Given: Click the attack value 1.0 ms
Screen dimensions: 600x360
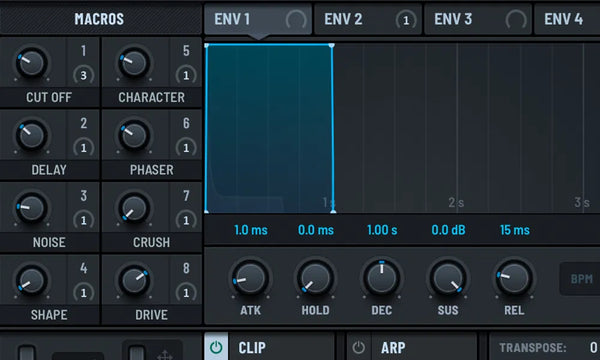Looking at the screenshot, I should [x=251, y=230].
